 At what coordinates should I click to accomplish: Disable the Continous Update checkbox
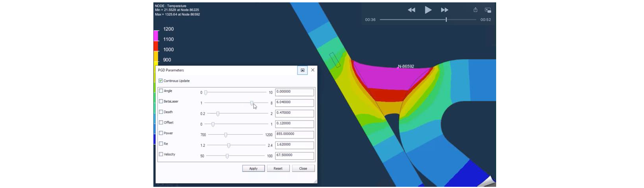point(161,81)
